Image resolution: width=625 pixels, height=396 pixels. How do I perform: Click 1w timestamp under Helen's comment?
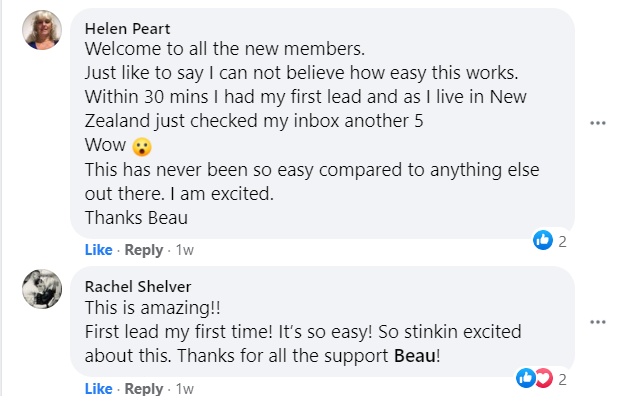click(x=185, y=250)
